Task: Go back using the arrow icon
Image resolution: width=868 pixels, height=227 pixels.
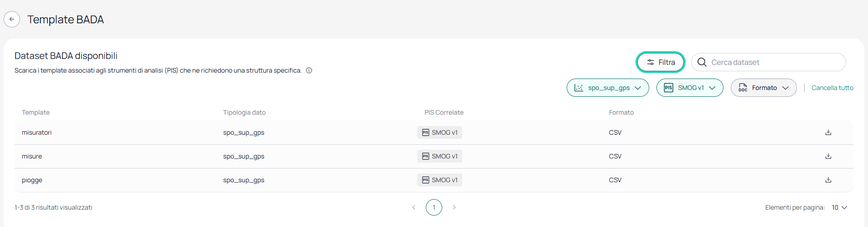Action: (x=12, y=19)
